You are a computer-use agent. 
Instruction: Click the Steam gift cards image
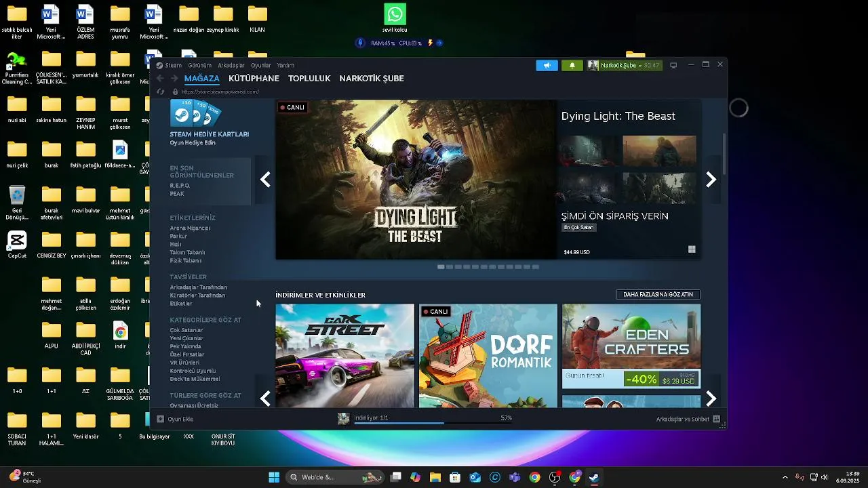pos(195,114)
